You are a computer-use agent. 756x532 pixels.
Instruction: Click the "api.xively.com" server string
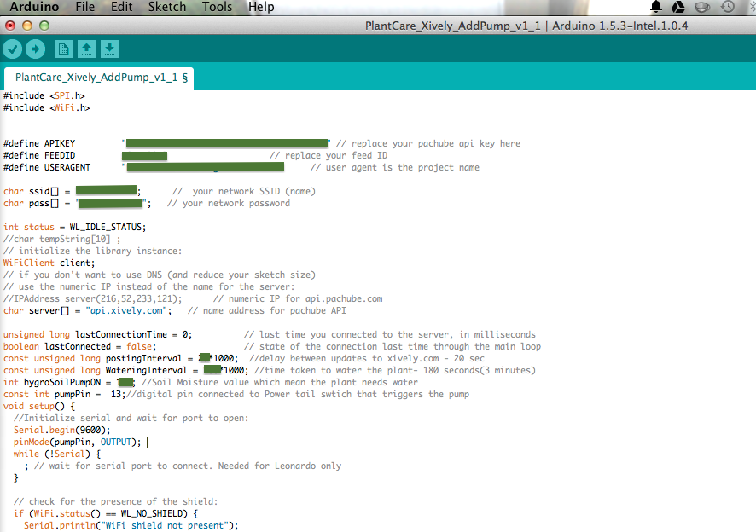[126, 311]
